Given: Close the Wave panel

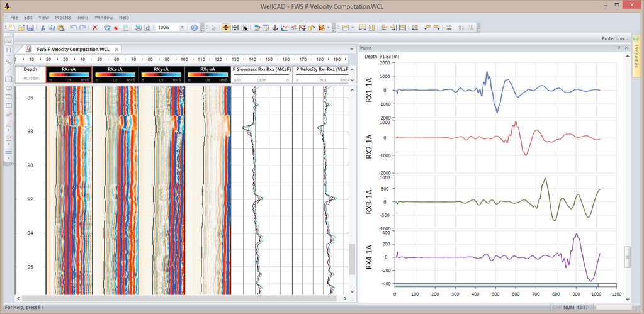Looking at the screenshot, I should [626, 48].
